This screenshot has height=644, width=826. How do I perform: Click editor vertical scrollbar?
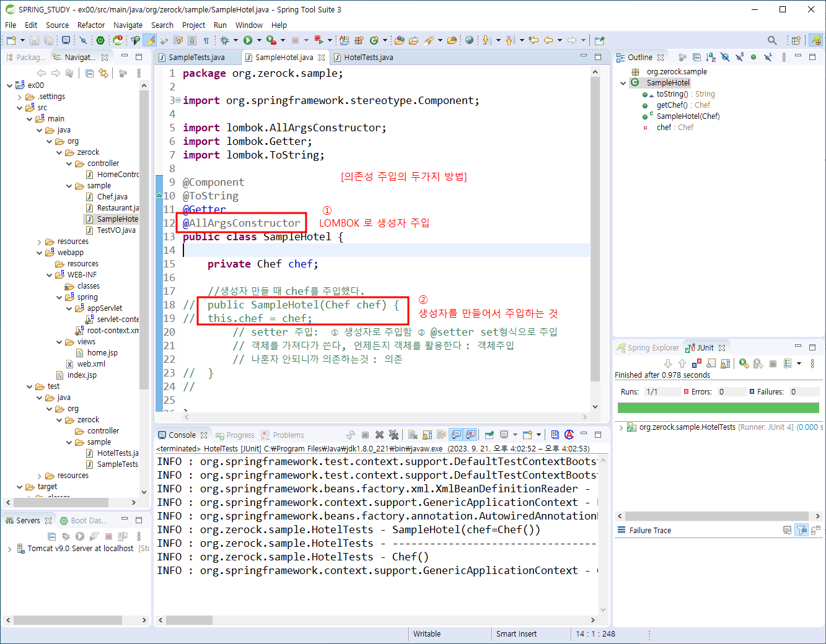[595, 229]
